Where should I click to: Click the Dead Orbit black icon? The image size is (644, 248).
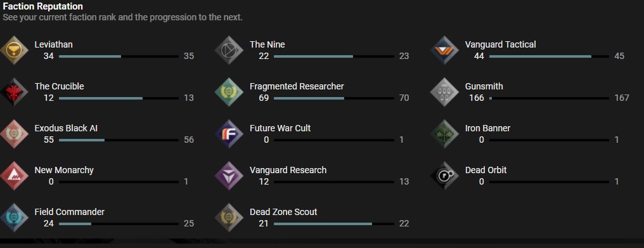coord(444,176)
